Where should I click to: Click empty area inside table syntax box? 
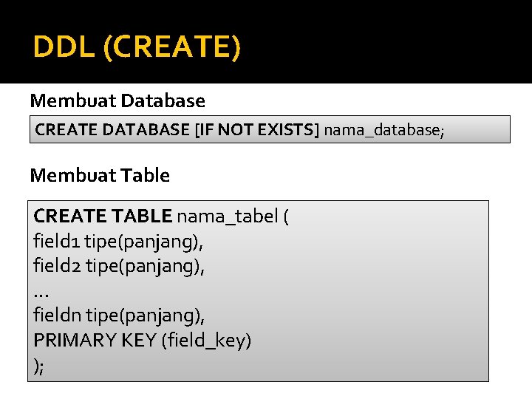(x=384, y=310)
